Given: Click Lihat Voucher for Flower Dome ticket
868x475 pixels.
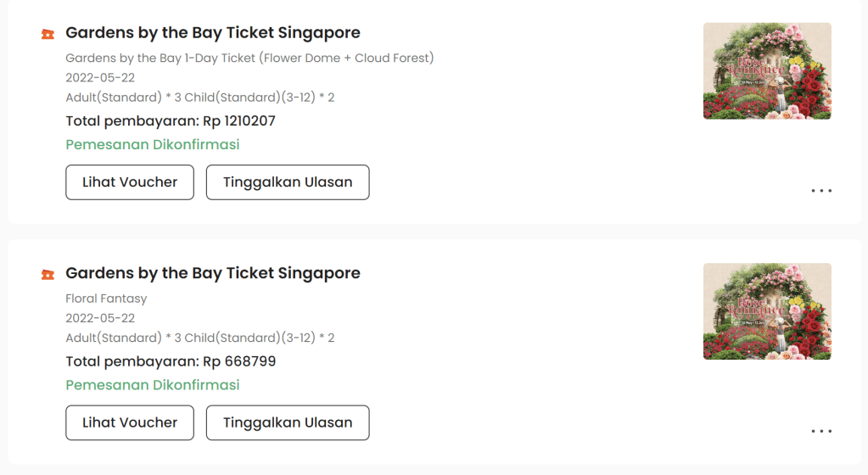Looking at the screenshot, I should coord(130,182).
